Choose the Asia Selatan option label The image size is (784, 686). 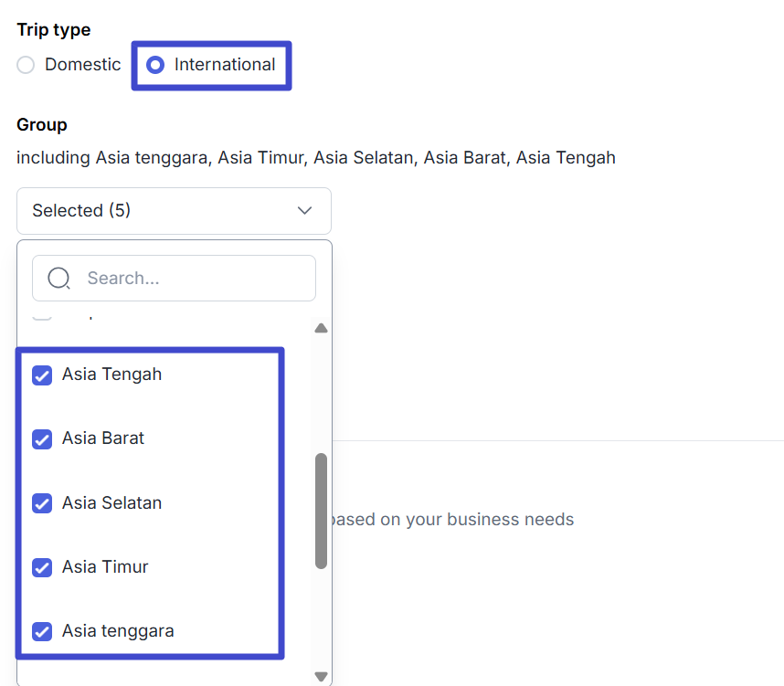[x=111, y=503]
